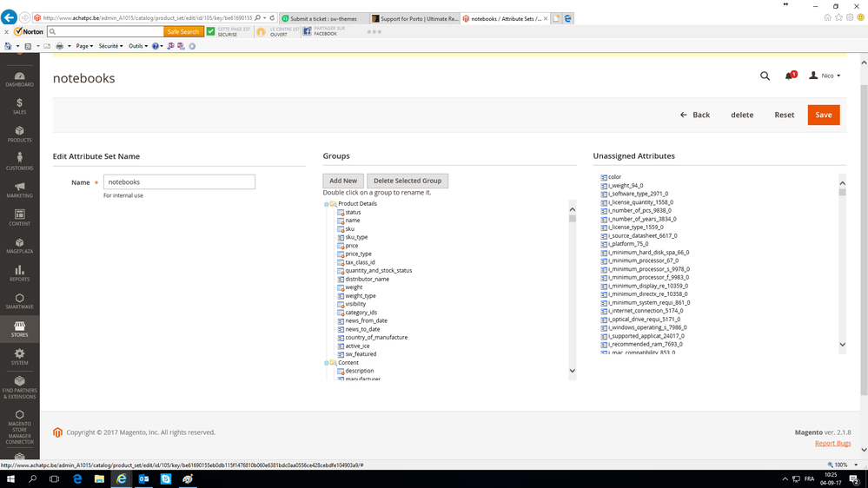The image size is (868, 488).
Task: Click the Magento logo in footer
Action: (57, 432)
